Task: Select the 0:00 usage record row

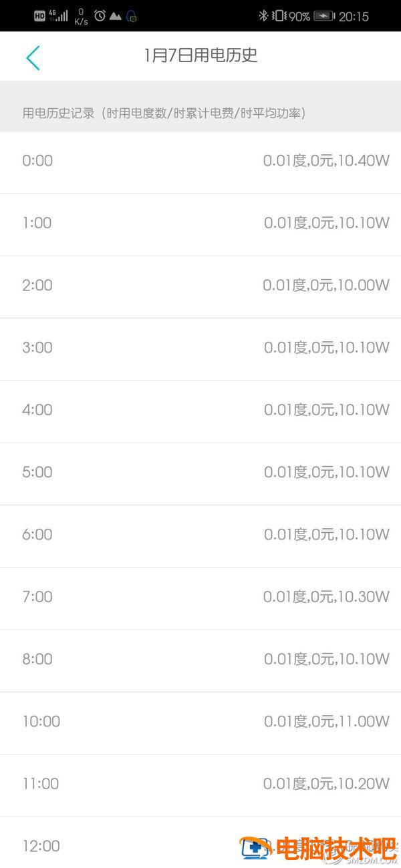Action: 200,162
